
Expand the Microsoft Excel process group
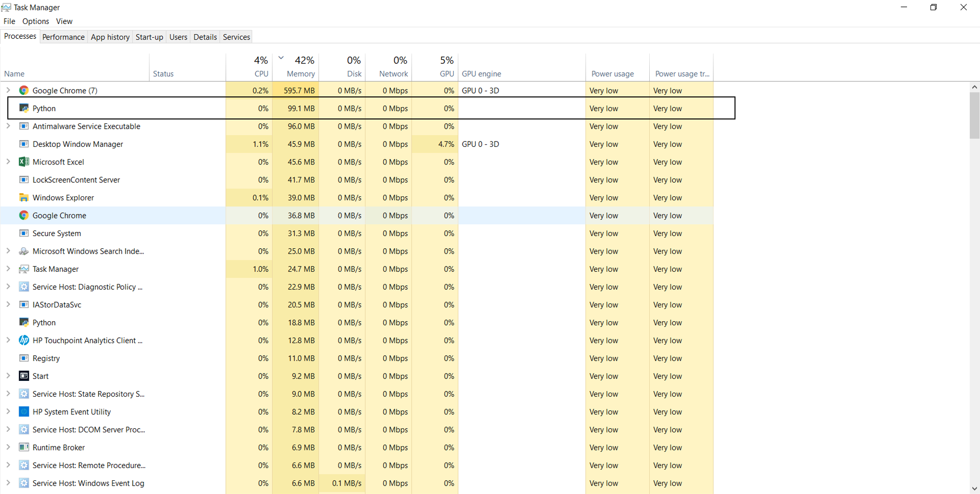(8, 162)
